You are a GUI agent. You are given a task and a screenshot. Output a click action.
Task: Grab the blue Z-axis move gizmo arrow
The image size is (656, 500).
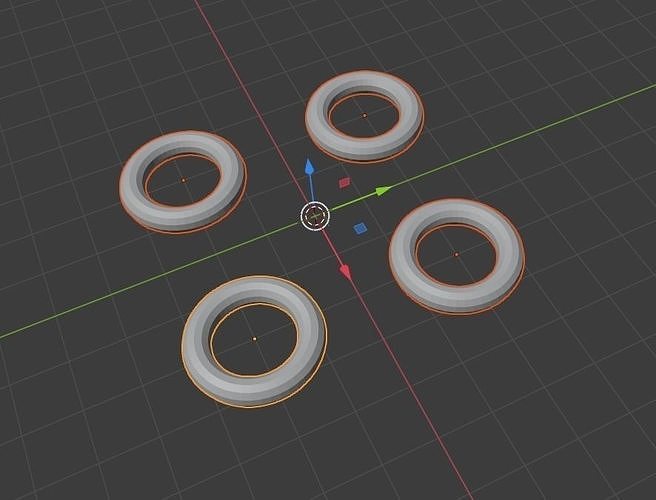click(309, 167)
